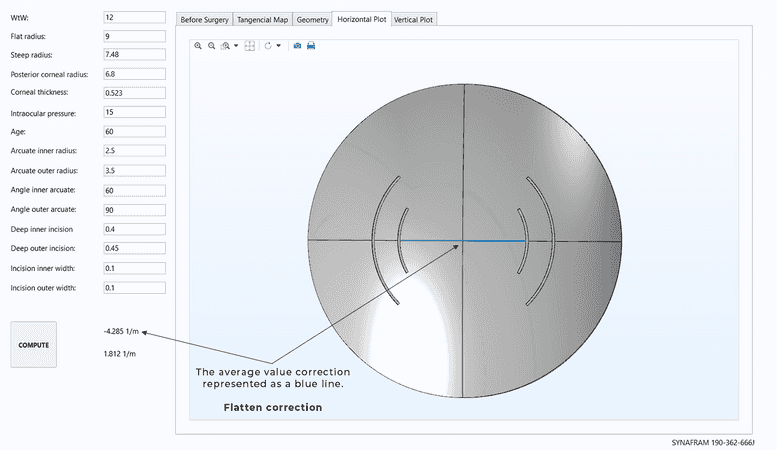This screenshot has width=777, height=450.
Task: Select the Horizontal Plot tab
Action: pyautogui.click(x=362, y=19)
